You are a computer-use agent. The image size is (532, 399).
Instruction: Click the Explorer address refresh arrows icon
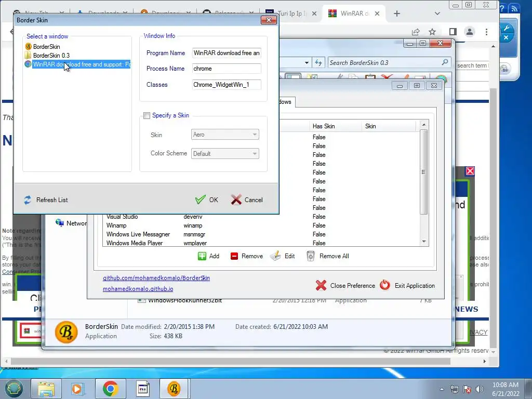point(318,62)
